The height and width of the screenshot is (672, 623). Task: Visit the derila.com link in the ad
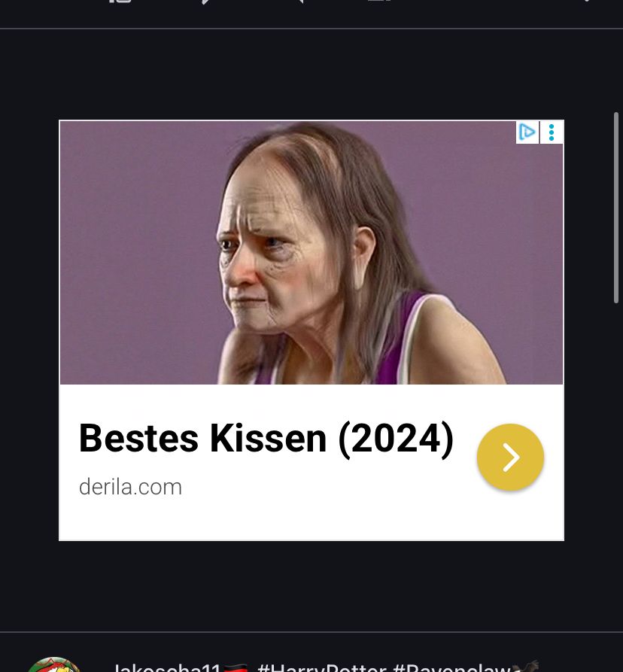[131, 488]
